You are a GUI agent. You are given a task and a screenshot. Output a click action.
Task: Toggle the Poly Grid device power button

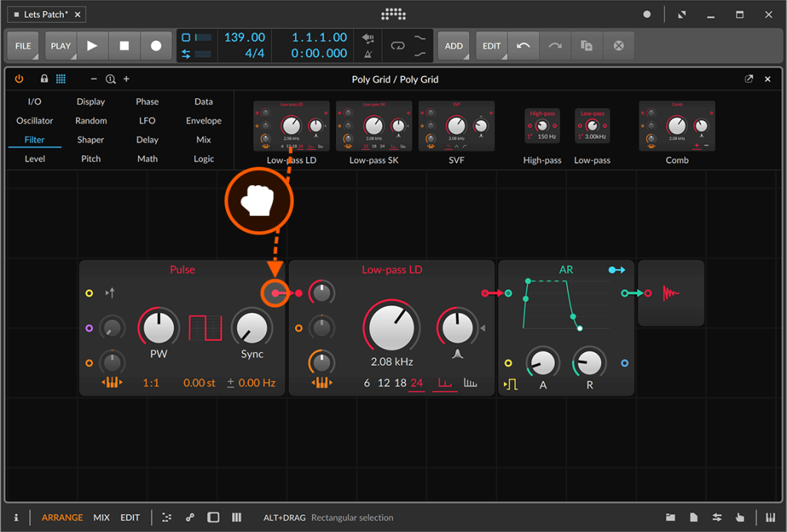(x=19, y=79)
